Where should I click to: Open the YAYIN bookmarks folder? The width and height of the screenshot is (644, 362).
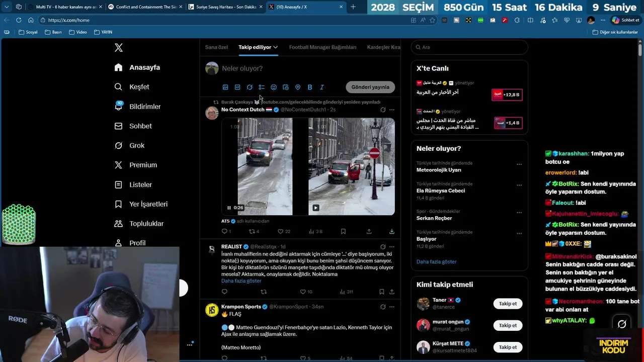(103, 32)
